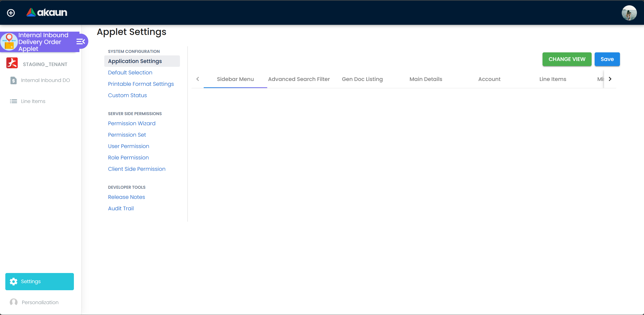Save the applet settings

pyautogui.click(x=607, y=59)
